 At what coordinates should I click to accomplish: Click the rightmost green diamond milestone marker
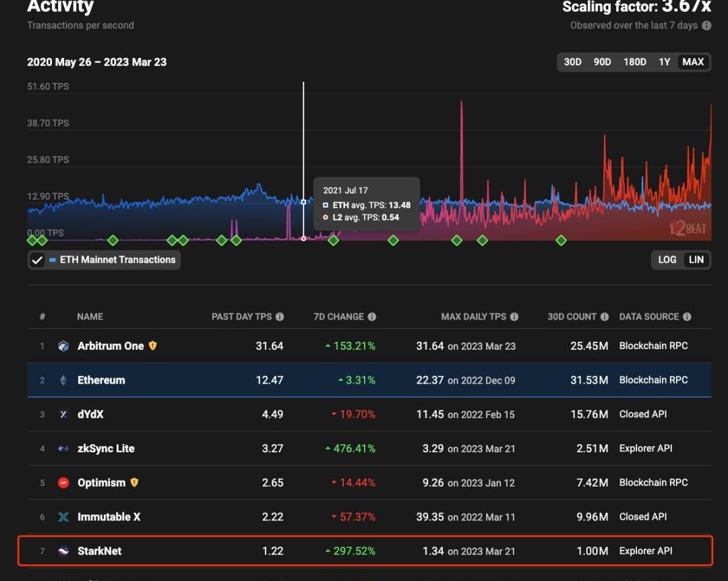561,240
